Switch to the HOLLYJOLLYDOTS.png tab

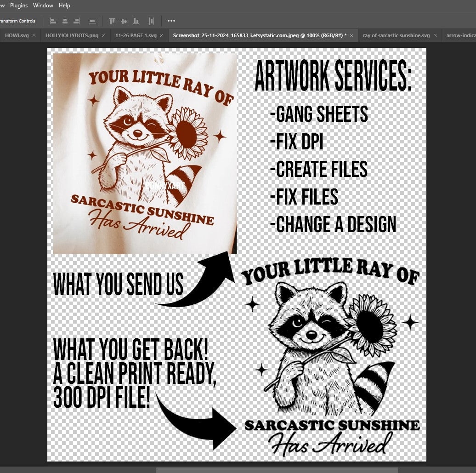[72, 35]
